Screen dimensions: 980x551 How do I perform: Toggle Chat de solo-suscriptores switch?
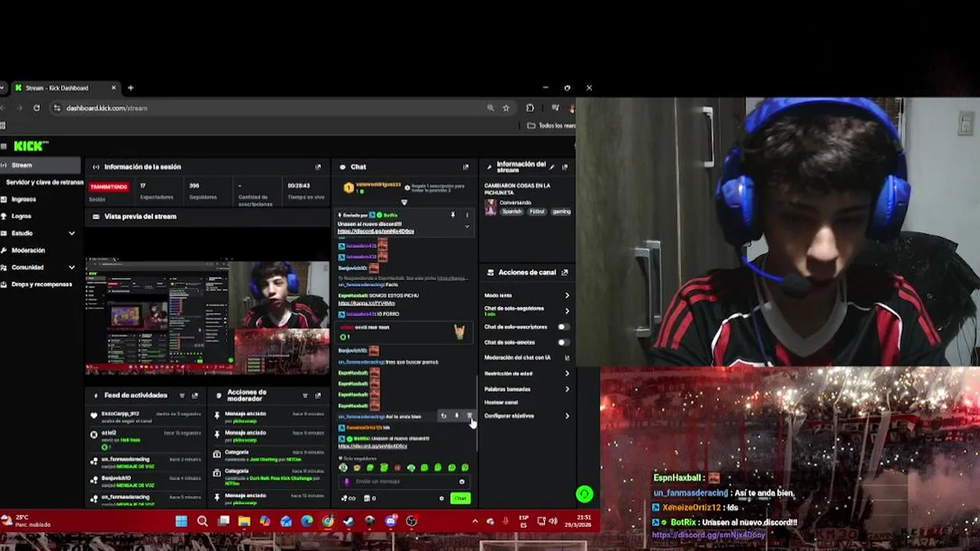point(563,327)
